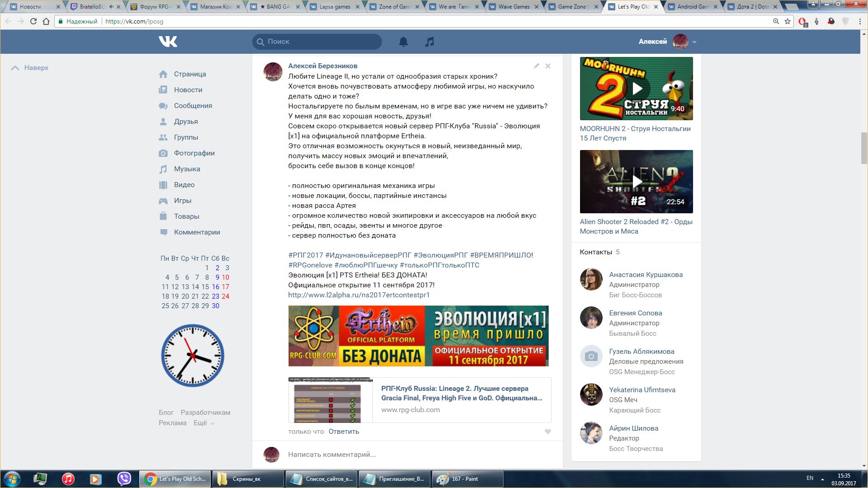Click the page vertical scrollbar thumb
This screenshot has width=868, height=488.
pyautogui.click(x=864, y=148)
